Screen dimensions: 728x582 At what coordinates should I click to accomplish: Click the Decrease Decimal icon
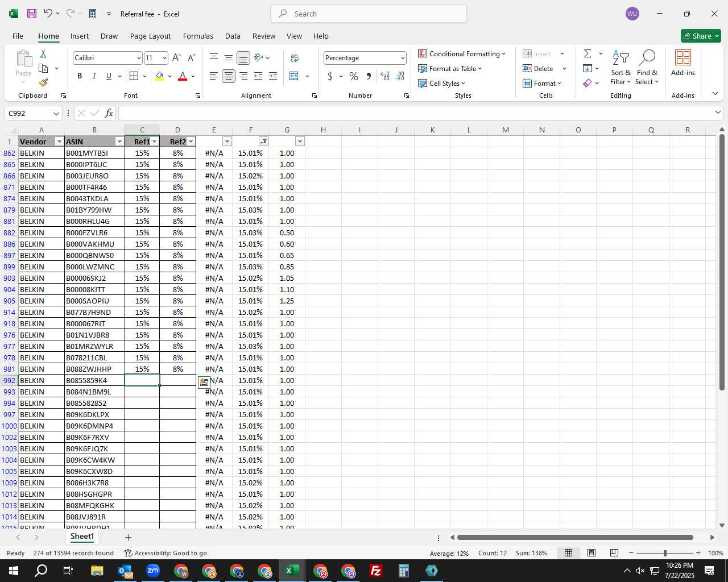coord(400,76)
